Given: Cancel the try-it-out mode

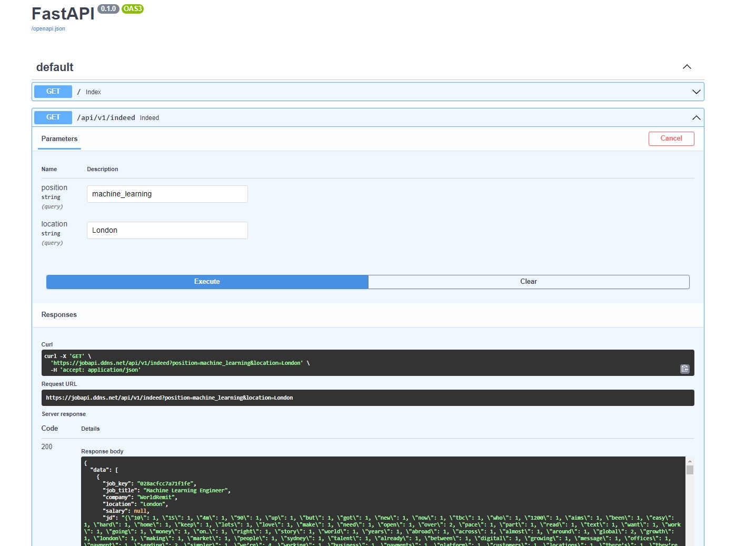Looking at the screenshot, I should [x=671, y=138].
